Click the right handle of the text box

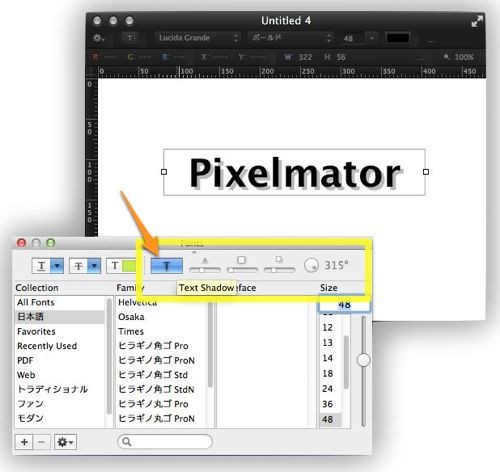(x=426, y=172)
